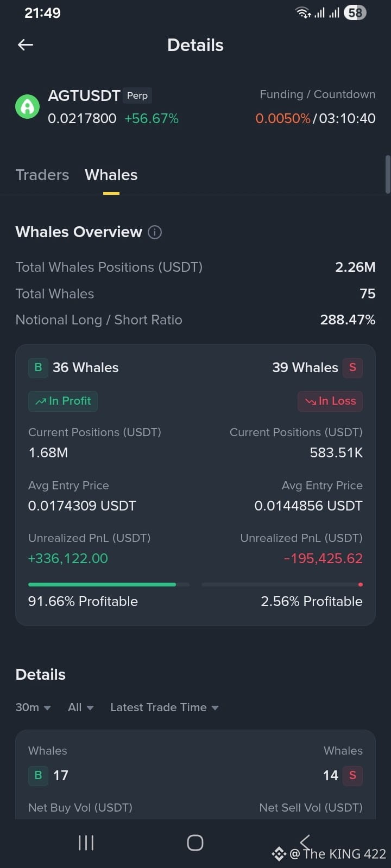Tap the In Loss tag
This screenshot has height=868, width=391.
click(330, 401)
